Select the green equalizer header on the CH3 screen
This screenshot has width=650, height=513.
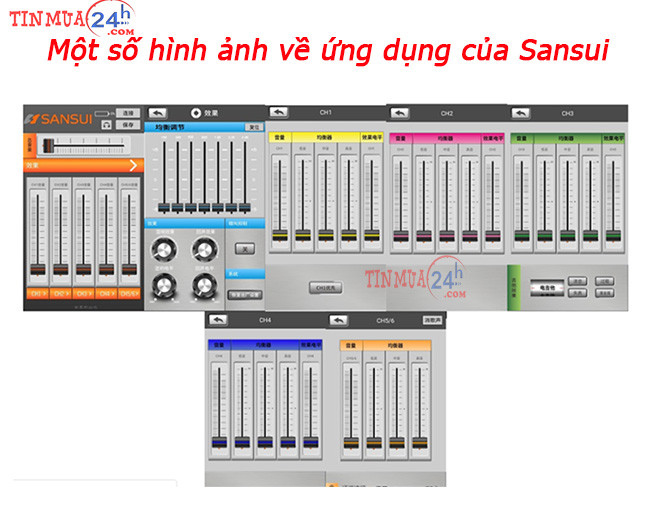[568, 138]
